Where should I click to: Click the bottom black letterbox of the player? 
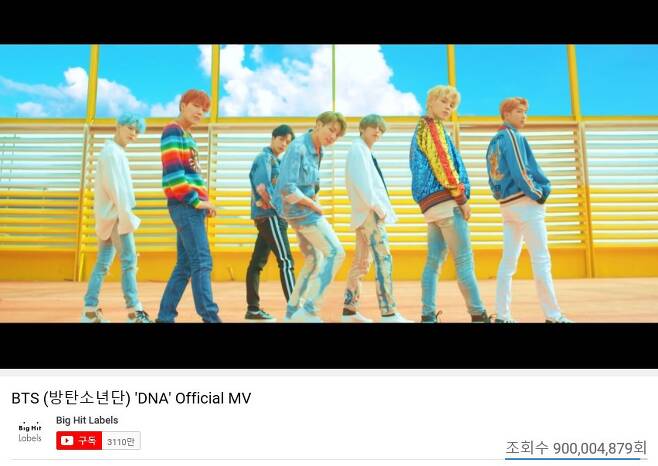coord(329,346)
